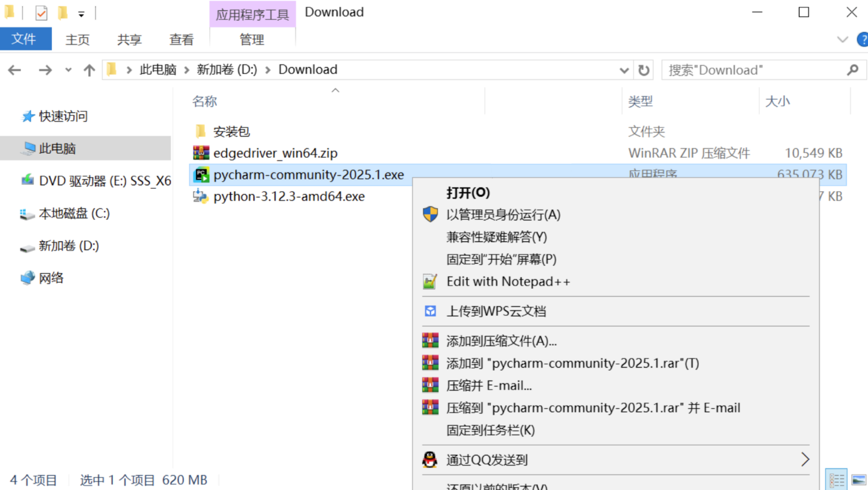Choose 上传到WPS云文档
The height and width of the screenshot is (490, 868).
[497, 311]
